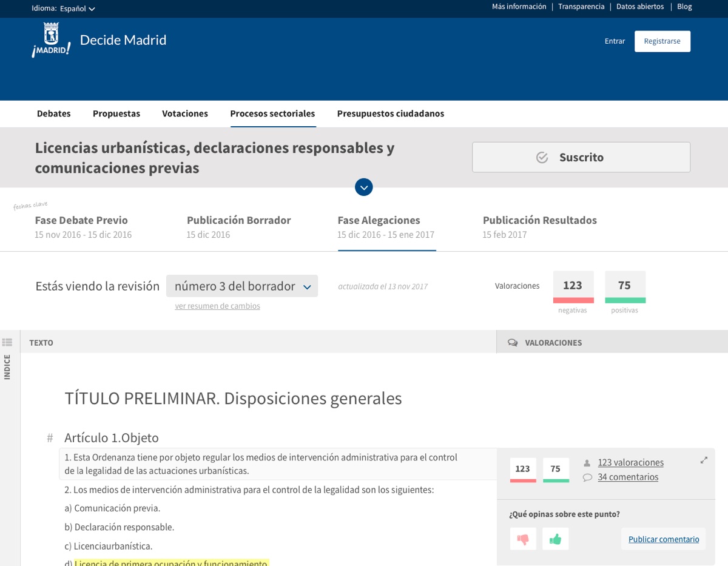Click the expand arrows icon in comments panel
The image size is (728, 566).
(x=704, y=460)
